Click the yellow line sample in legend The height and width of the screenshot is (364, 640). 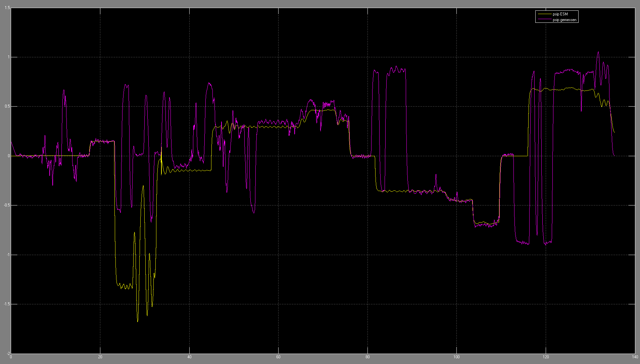(x=544, y=14)
